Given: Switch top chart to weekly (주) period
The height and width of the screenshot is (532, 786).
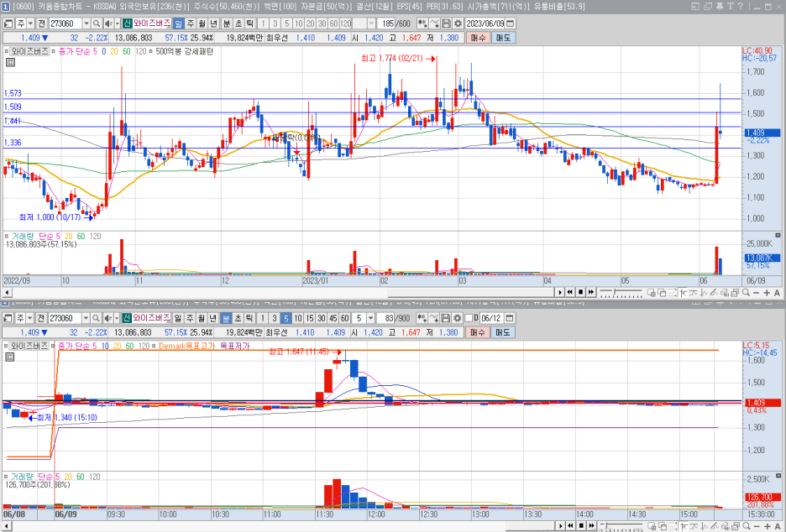Looking at the screenshot, I should (191, 23).
